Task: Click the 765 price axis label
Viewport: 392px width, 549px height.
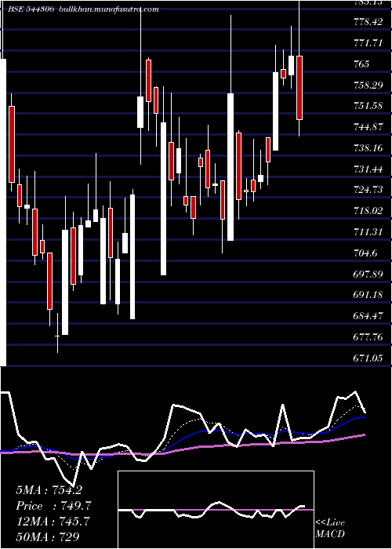Action: pyautogui.click(x=361, y=64)
